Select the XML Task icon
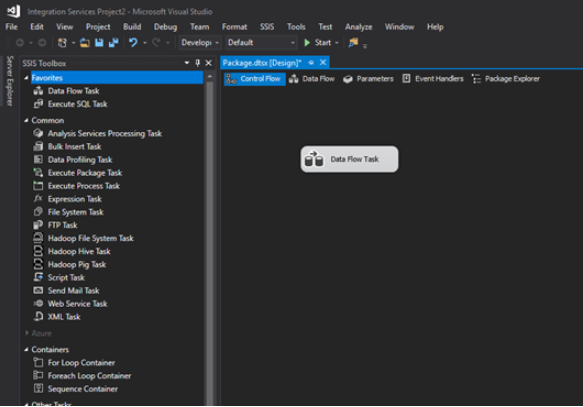 click(x=38, y=316)
